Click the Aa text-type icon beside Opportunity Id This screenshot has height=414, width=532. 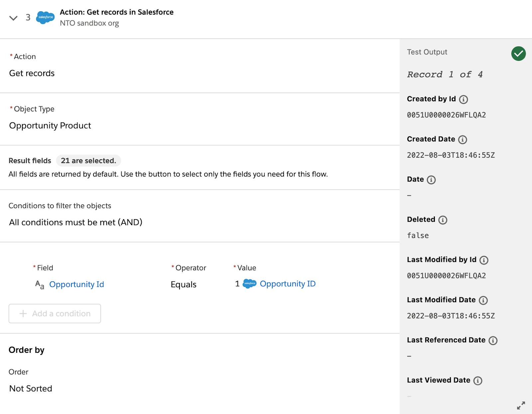point(40,285)
